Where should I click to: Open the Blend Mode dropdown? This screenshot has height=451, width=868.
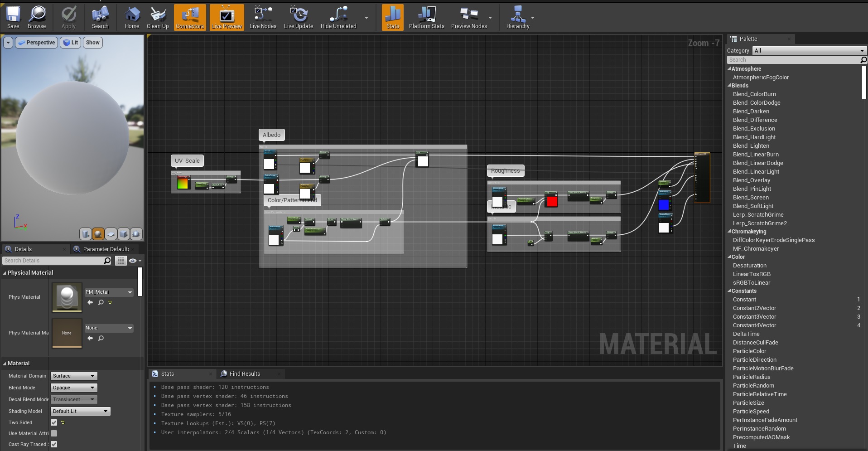[x=74, y=388]
